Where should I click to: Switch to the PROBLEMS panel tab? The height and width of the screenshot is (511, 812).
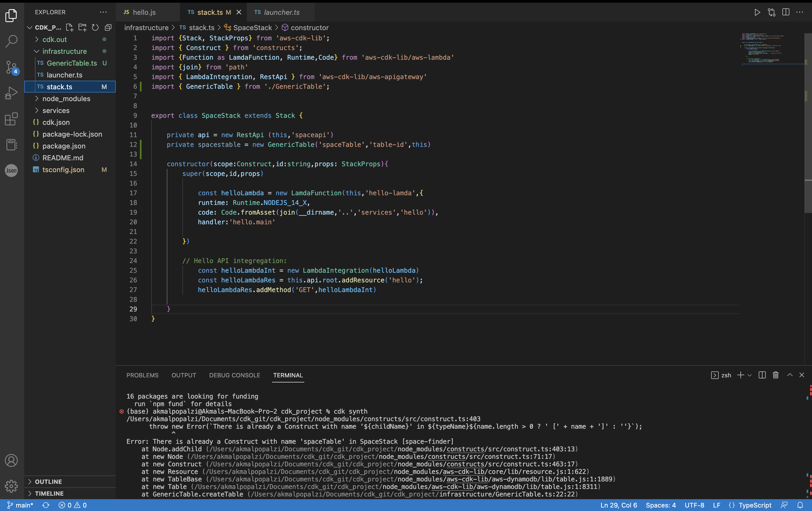point(142,375)
